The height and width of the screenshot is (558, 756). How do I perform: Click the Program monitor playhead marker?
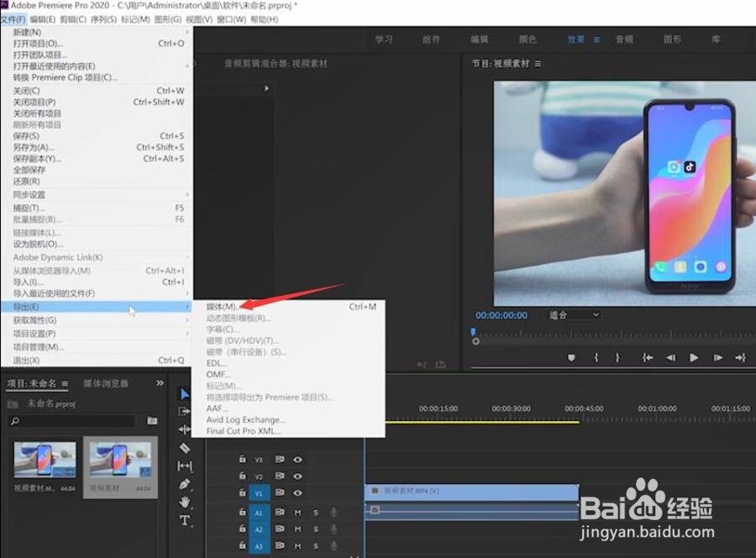point(473,331)
